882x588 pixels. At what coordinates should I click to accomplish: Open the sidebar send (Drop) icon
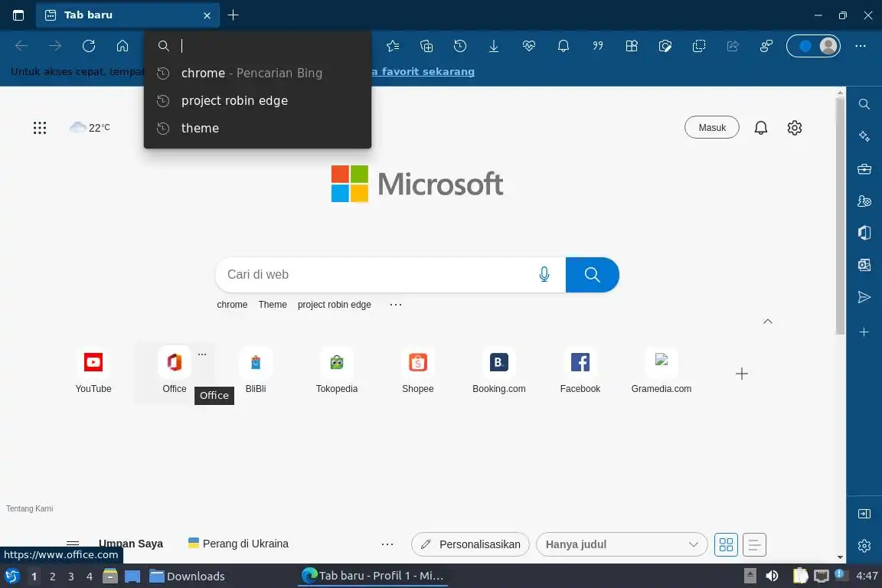click(864, 297)
